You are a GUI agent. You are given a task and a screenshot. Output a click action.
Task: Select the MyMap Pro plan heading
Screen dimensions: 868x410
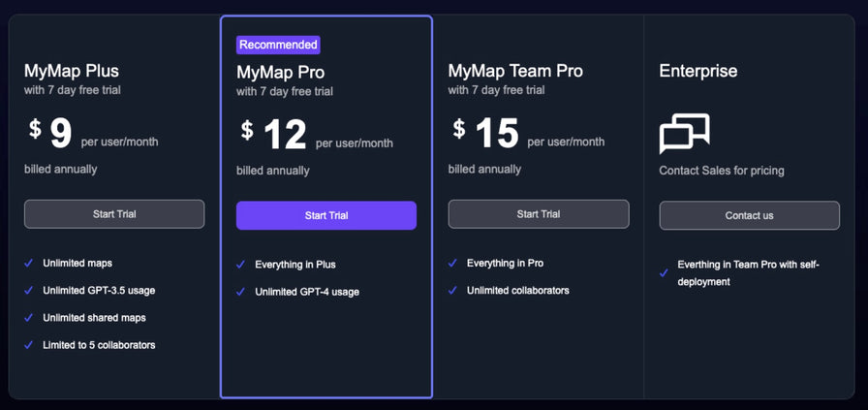click(x=281, y=73)
